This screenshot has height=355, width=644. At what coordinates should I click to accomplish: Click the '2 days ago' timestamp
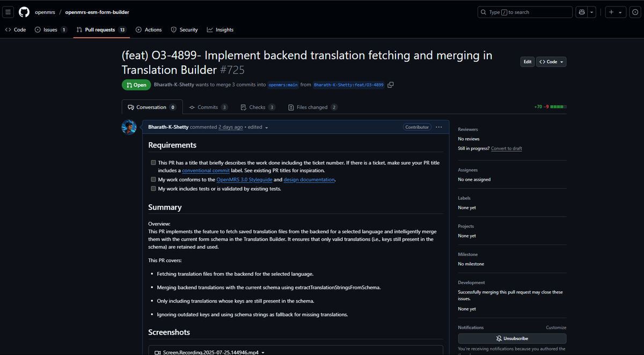click(x=230, y=127)
